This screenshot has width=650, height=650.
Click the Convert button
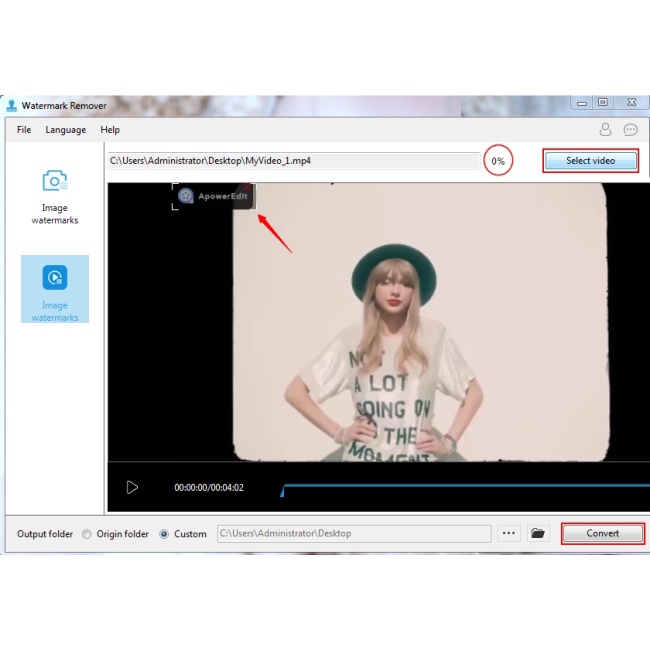point(602,534)
